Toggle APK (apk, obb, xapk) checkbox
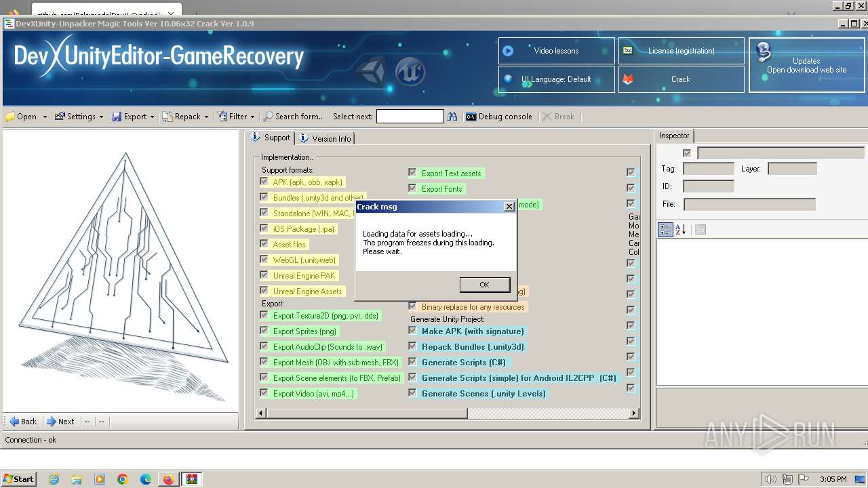 point(264,182)
